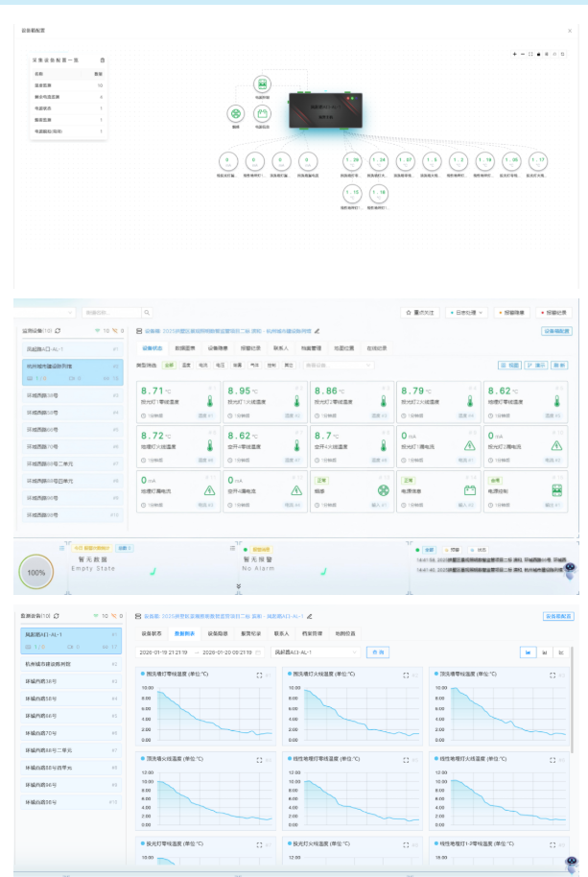Click the search magnifier icon beside the search box
588x877 pixels.
(x=147, y=313)
